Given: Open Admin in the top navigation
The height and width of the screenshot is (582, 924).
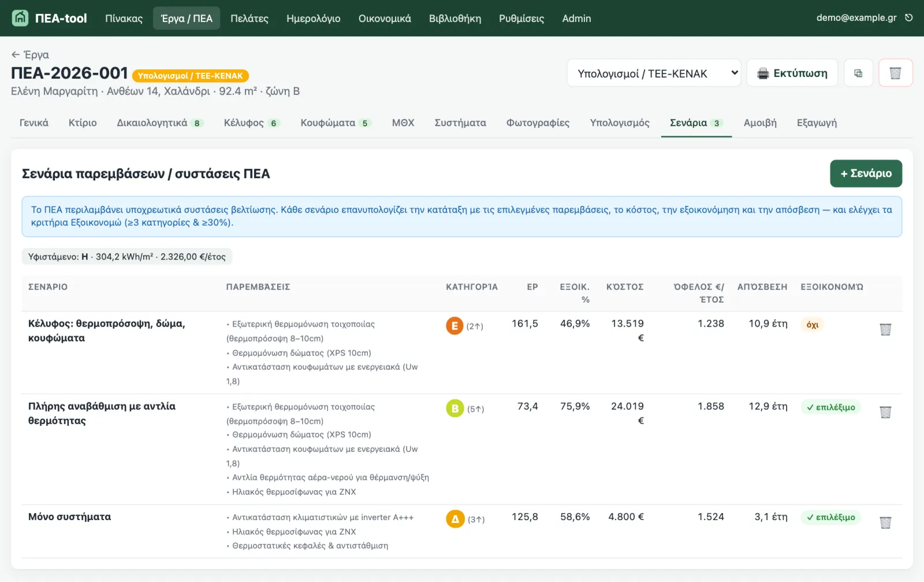Looking at the screenshot, I should (576, 18).
